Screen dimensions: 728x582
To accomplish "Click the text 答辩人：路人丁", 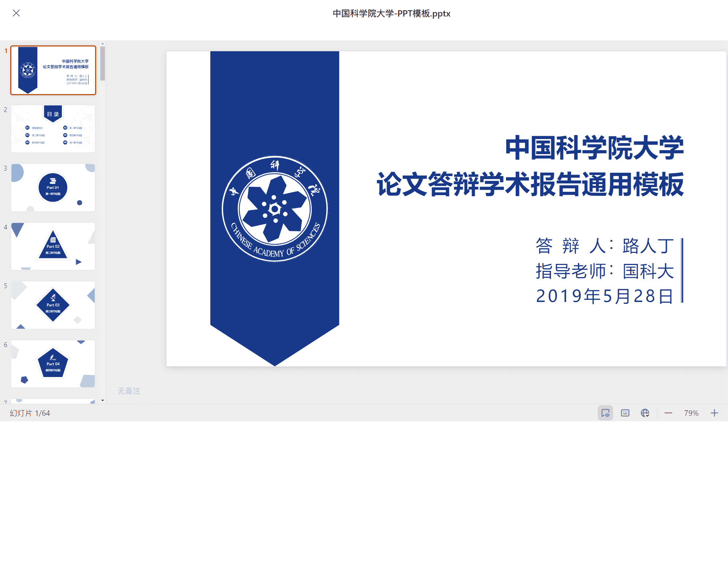I will point(605,246).
